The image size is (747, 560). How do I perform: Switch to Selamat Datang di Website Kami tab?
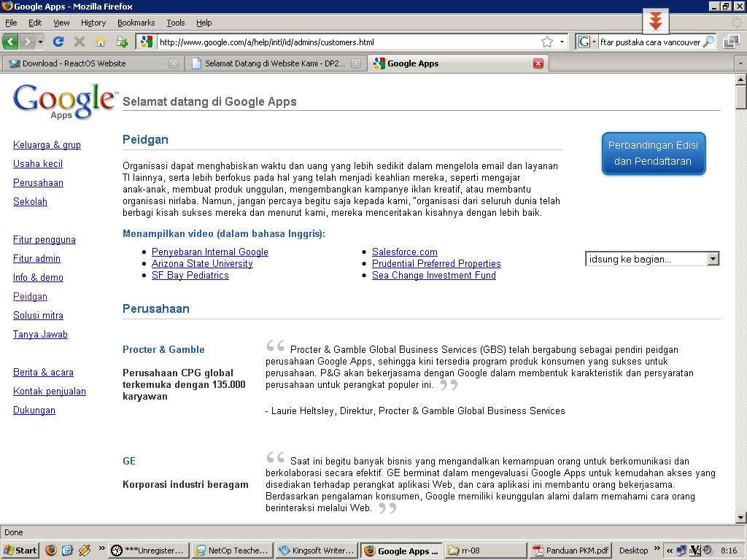click(275, 63)
